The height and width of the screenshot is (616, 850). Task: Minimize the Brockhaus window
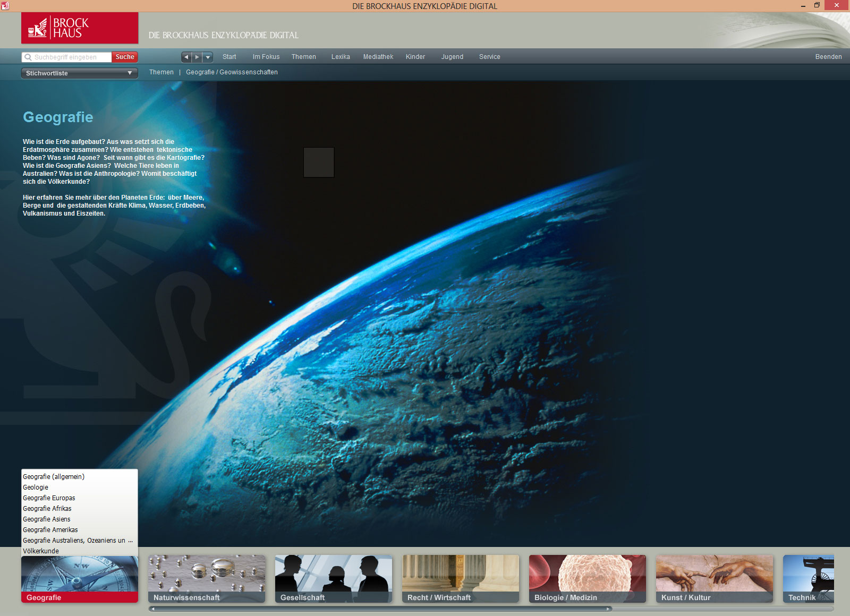[803, 6]
